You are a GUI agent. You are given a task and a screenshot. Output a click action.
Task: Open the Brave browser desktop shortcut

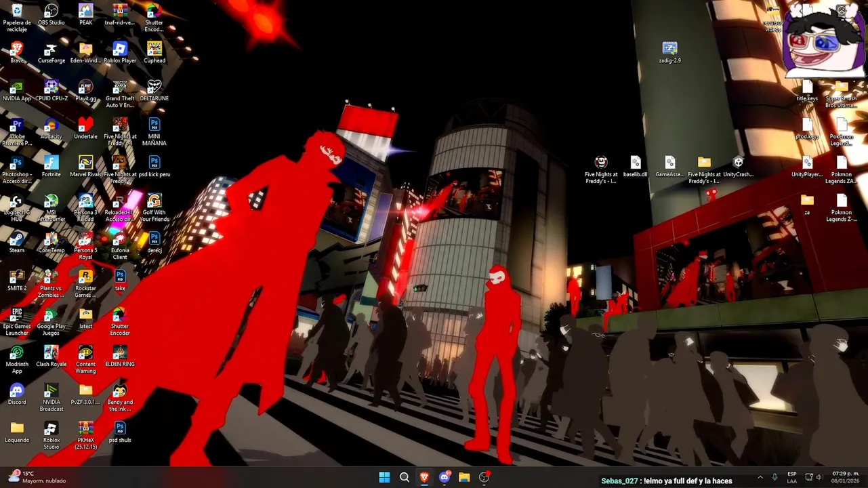point(17,52)
